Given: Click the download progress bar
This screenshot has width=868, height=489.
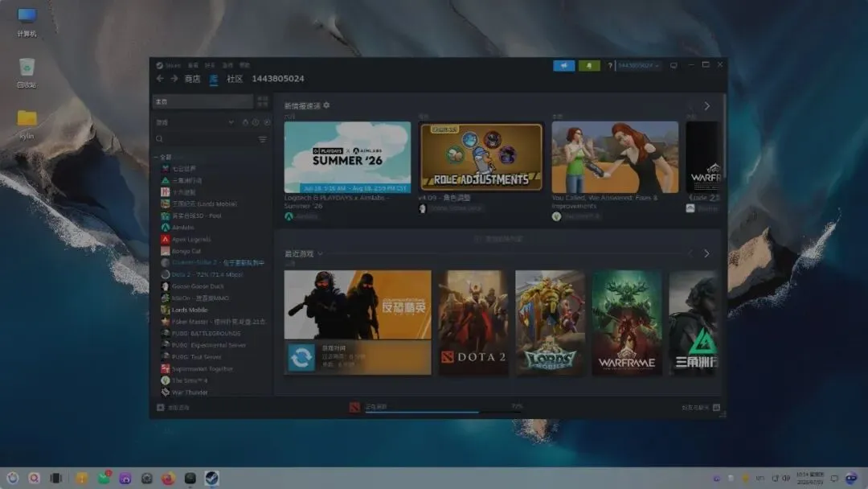Looking at the screenshot, I should point(444,412).
